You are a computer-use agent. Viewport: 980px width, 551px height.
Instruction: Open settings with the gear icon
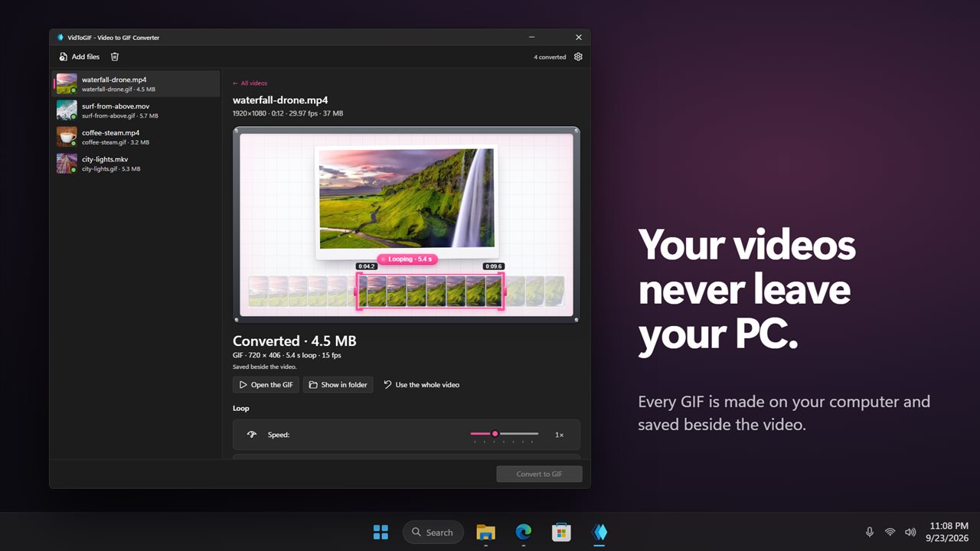coord(578,57)
